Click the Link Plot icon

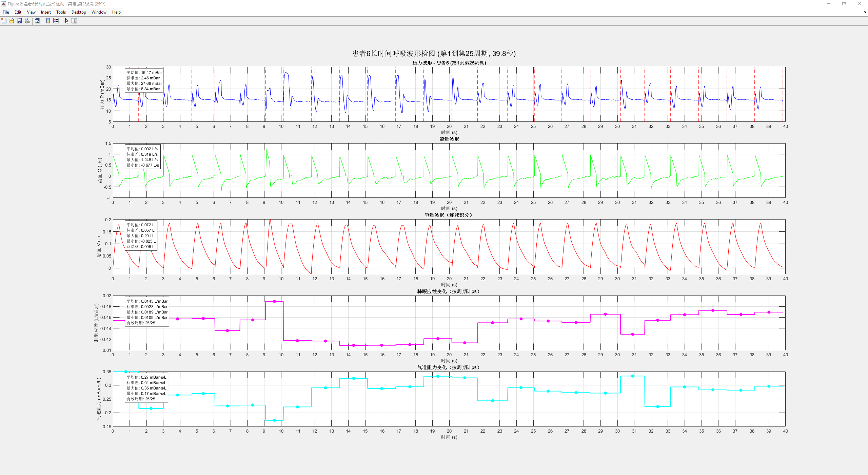tap(38, 21)
